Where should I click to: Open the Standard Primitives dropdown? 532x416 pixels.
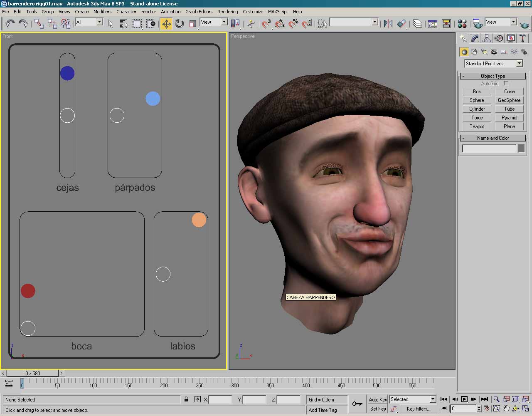click(519, 64)
